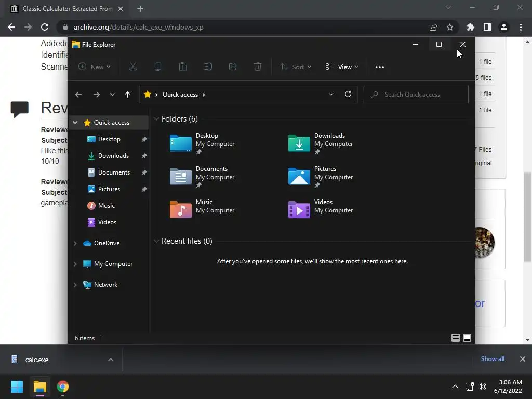Click Chrome page vertical scrollbar thumb
Viewport: 532px width, 399px height.
click(x=527, y=217)
